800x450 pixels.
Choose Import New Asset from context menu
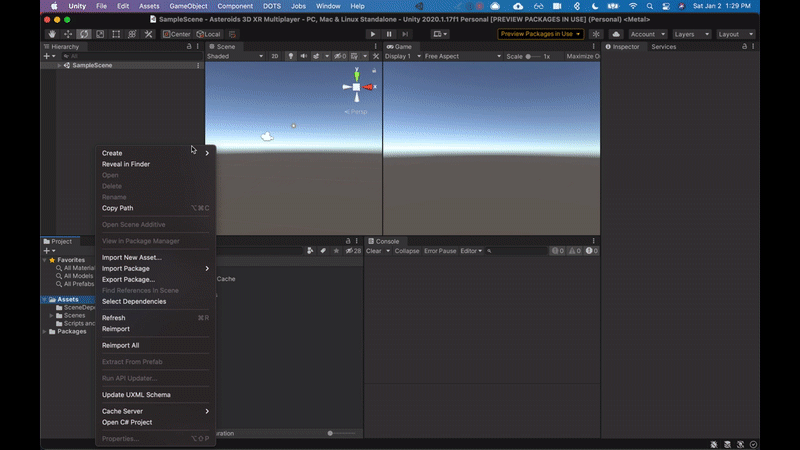[x=131, y=258]
